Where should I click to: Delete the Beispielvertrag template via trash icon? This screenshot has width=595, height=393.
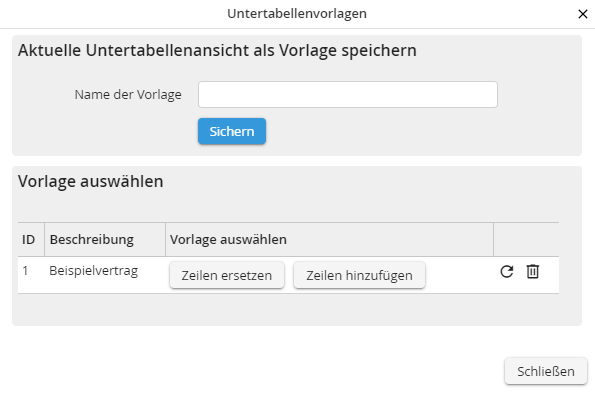[533, 272]
